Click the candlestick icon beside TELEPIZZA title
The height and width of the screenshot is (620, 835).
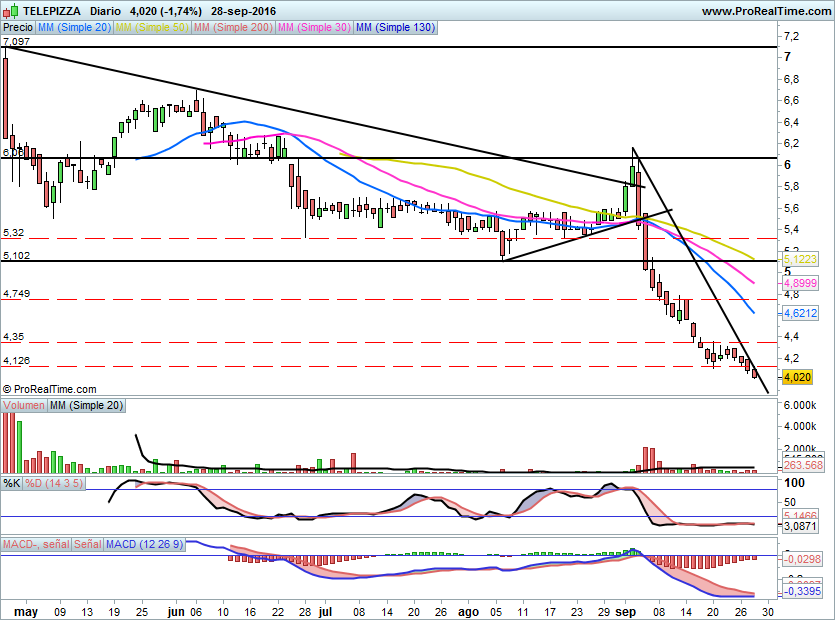pyautogui.click(x=7, y=11)
